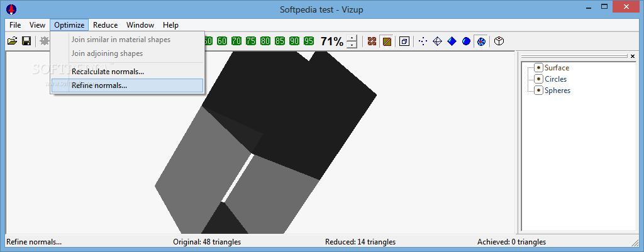The width and height of the screenshot is (644, 252).
Task: Click the red four-squares grid icon
Action: pos(372,41)
